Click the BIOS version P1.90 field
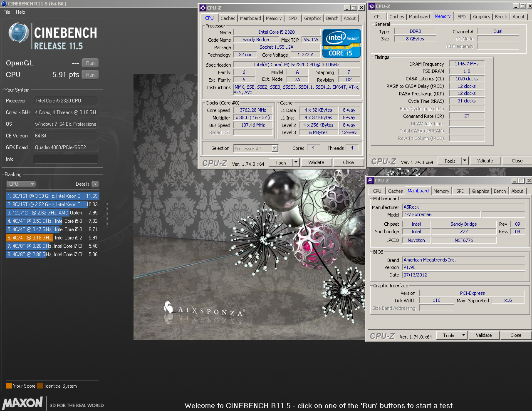532x411 pixels. click(464, 268)
